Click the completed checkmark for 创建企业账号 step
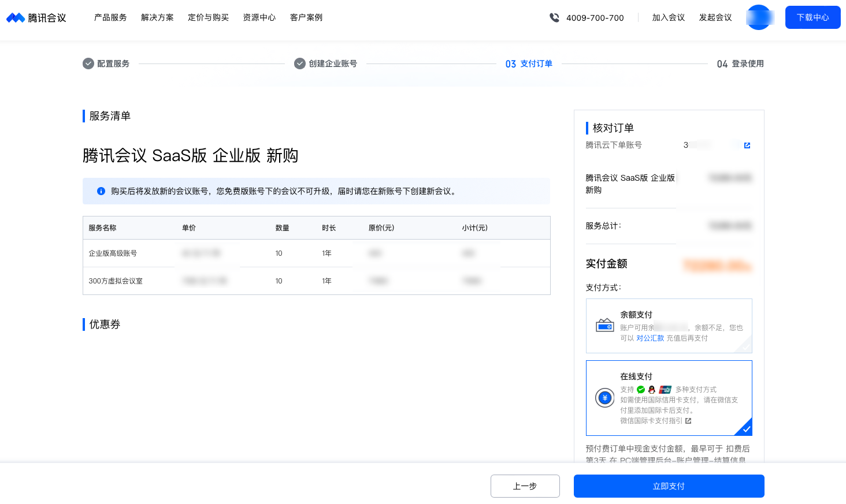The width and height of the screenshot is (846, 504). (300, 64)
